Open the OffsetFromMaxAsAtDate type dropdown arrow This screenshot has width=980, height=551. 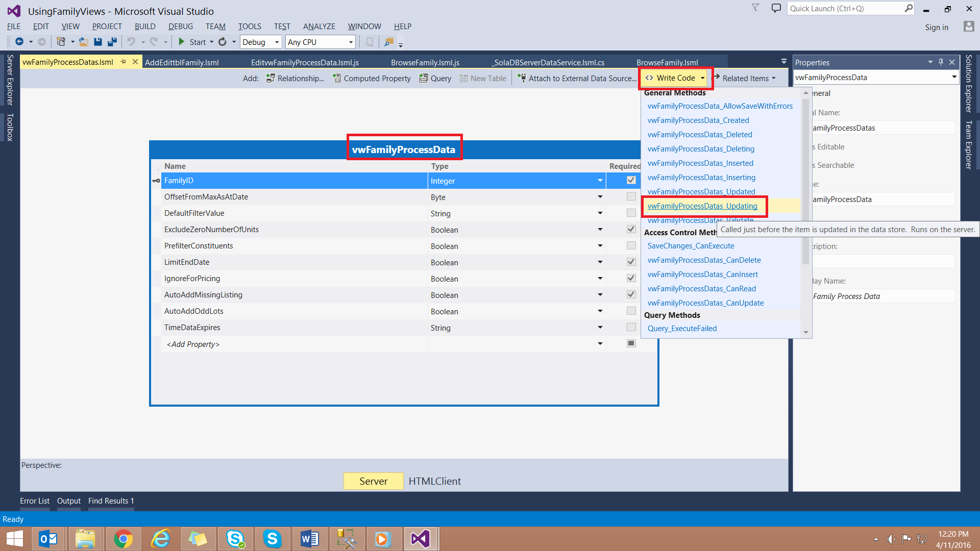(600, 197)
